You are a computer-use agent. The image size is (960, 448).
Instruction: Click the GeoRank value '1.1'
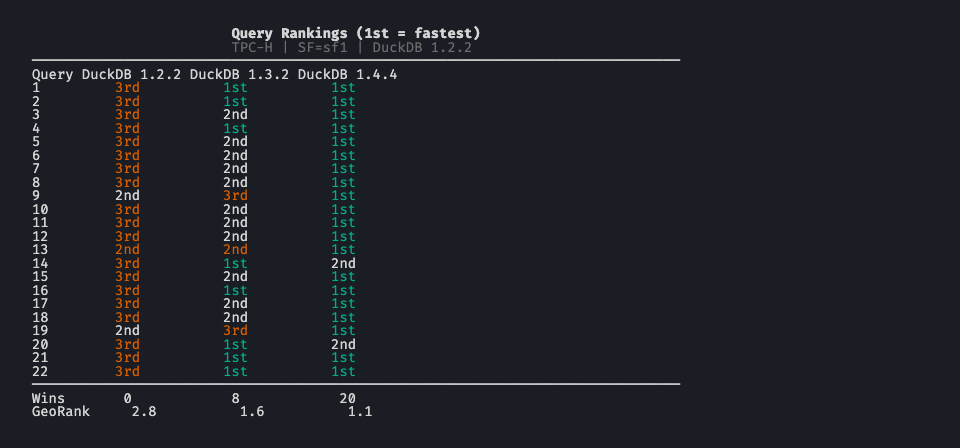click(360, 411)
